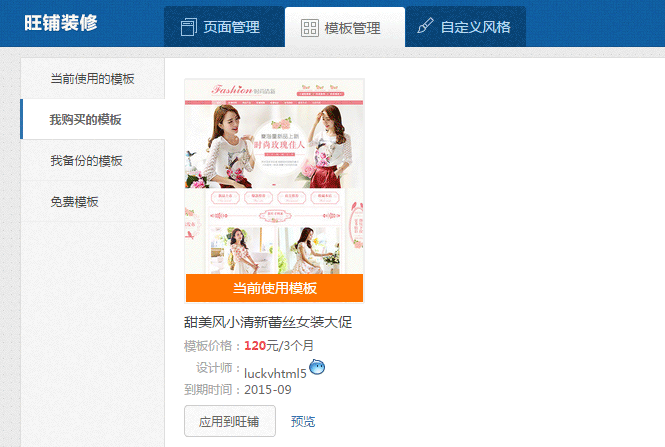Viewport: 665px width, 447px height.
Task: Click the expiry date 2015-09
Action: tap(268, 390)
